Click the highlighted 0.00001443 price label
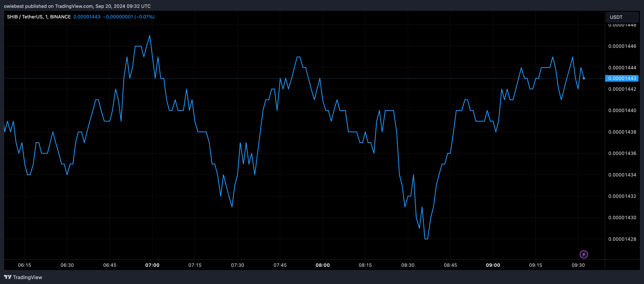 click(x=622, y=78)
